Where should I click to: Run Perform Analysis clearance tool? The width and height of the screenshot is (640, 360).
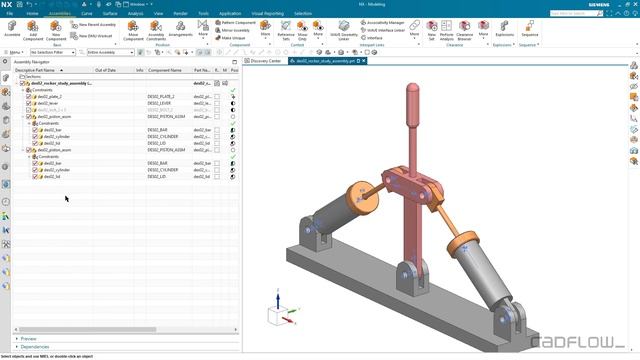coord(447,30)
